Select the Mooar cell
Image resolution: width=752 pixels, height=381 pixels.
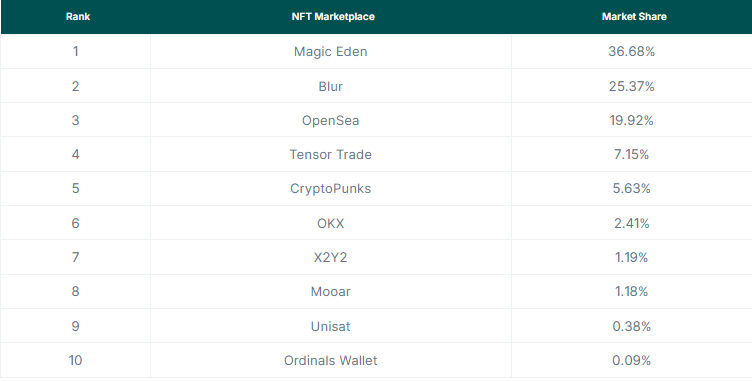(330, 291)
